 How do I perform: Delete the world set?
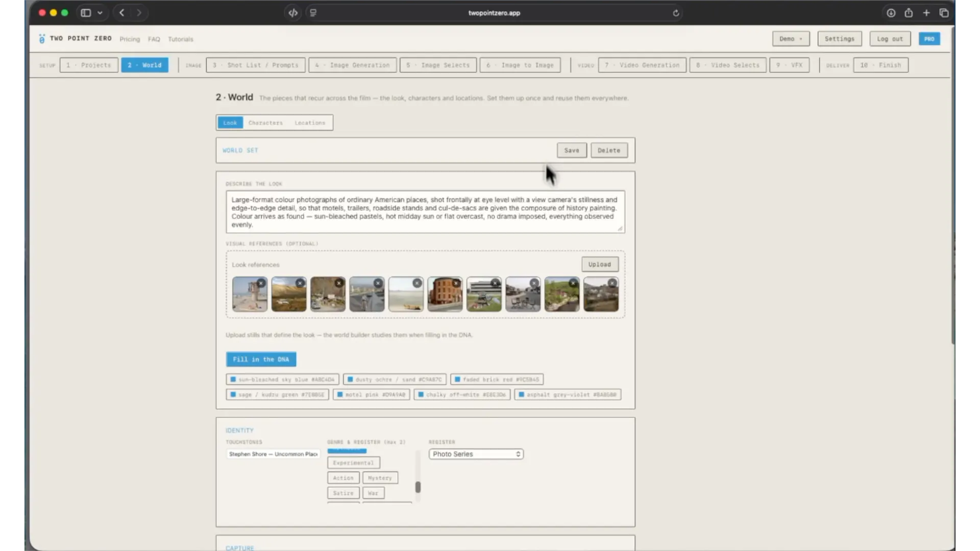pos(609,151)
